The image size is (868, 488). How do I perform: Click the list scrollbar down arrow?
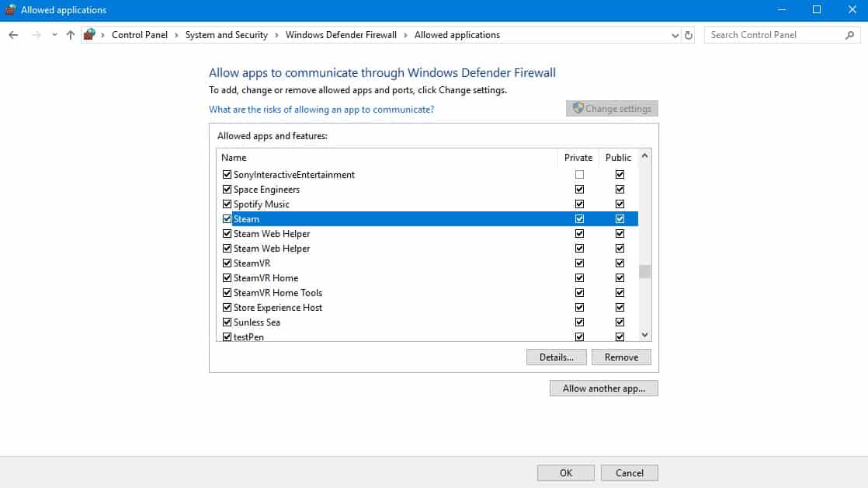click(644, 335)
